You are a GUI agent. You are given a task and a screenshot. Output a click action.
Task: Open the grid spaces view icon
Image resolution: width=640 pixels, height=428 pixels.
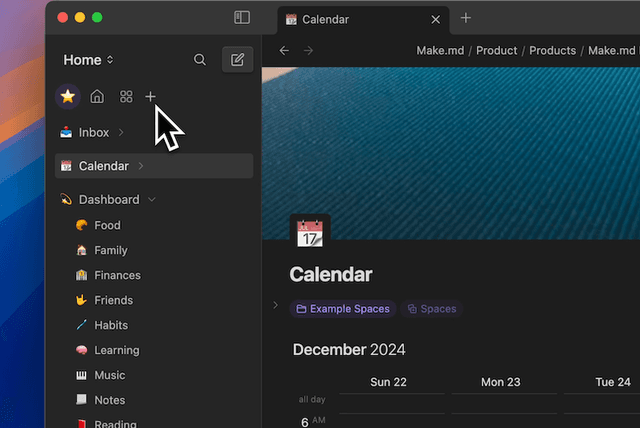click(126, 97)
